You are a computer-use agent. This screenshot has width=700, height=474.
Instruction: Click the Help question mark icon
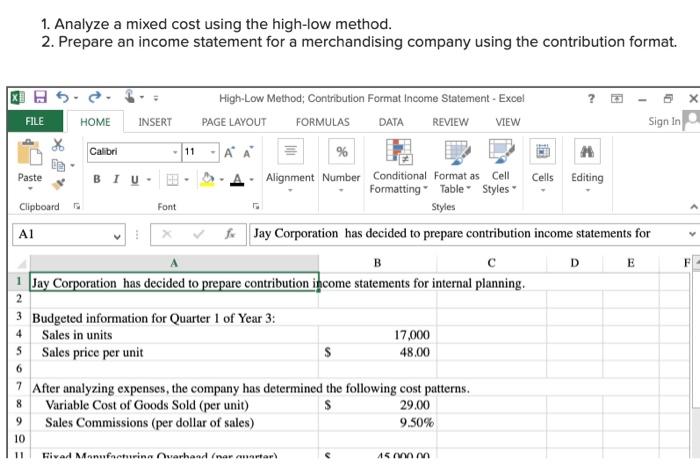[x=591, y=98]
